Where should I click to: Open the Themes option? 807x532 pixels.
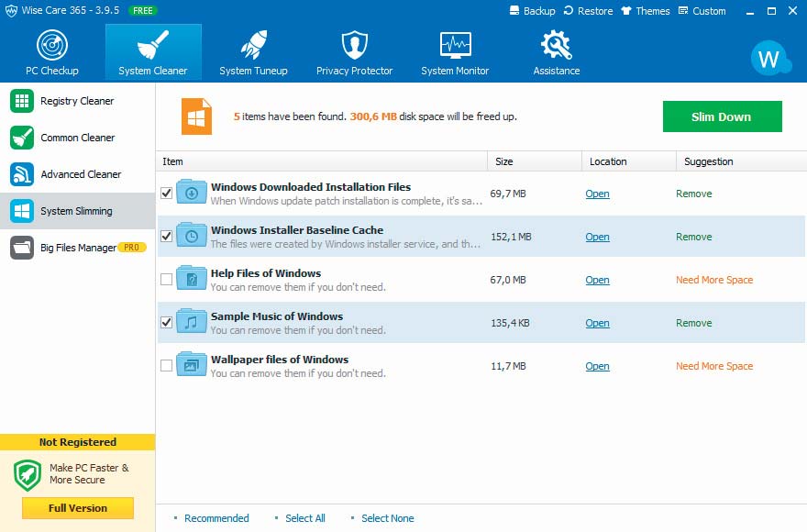click(x=646, y=11)
